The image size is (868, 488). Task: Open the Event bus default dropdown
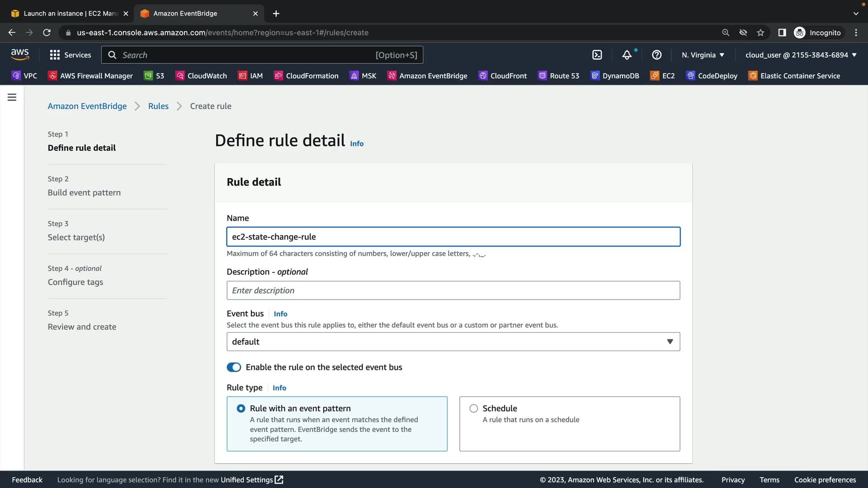pos(453,342)
